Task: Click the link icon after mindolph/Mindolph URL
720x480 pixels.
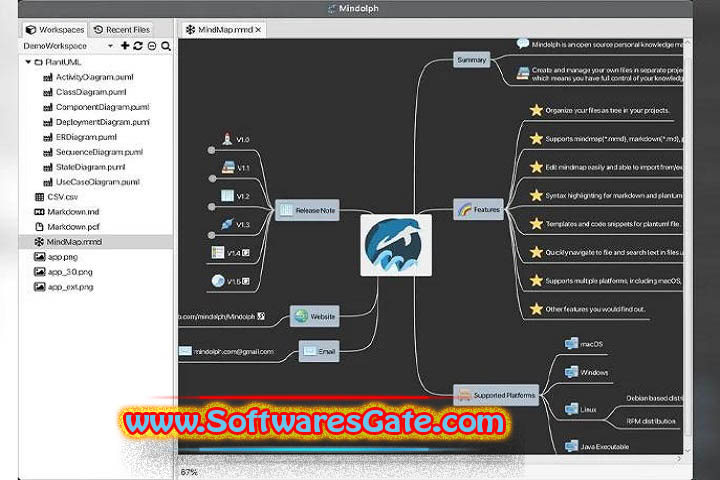Action: click(x=261, y=316)
